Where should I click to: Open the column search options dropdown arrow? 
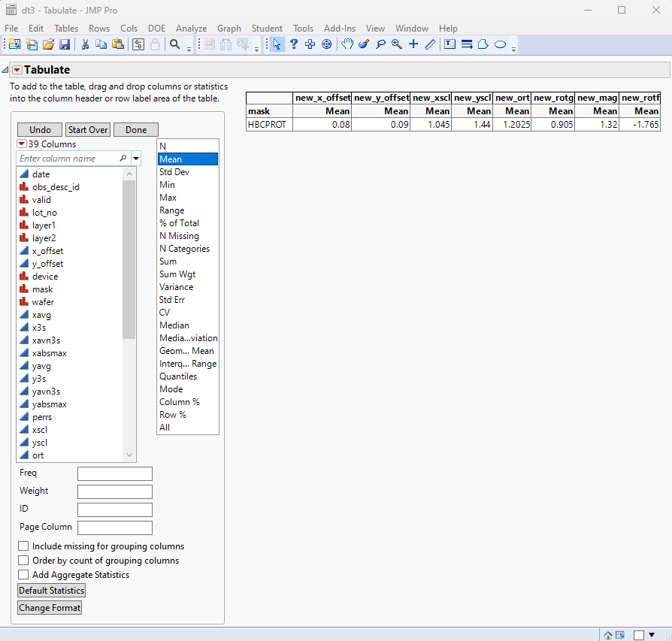[x=136, y=159]
